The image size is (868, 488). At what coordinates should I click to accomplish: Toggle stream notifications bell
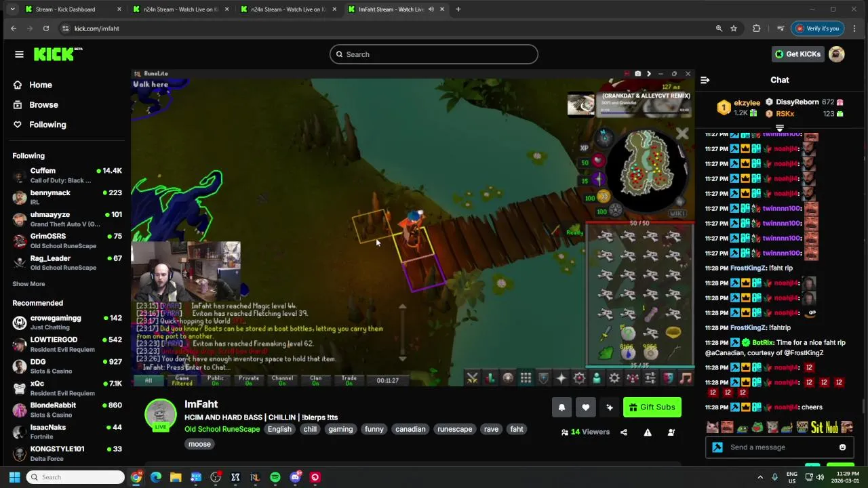pos(561,407)
